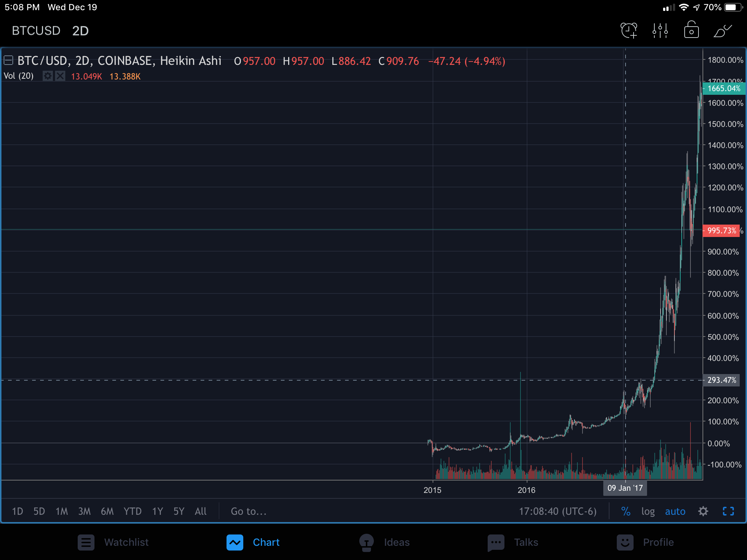Toggle log scale mode
The image size is (747, 560).
[x=648, y=511]
